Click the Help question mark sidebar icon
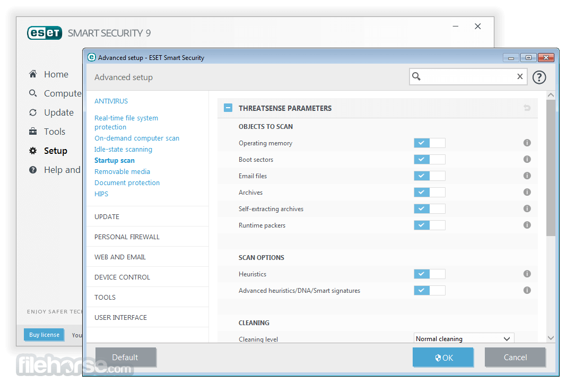The height and width of the screenshot is (392, 575). point(33,170)
